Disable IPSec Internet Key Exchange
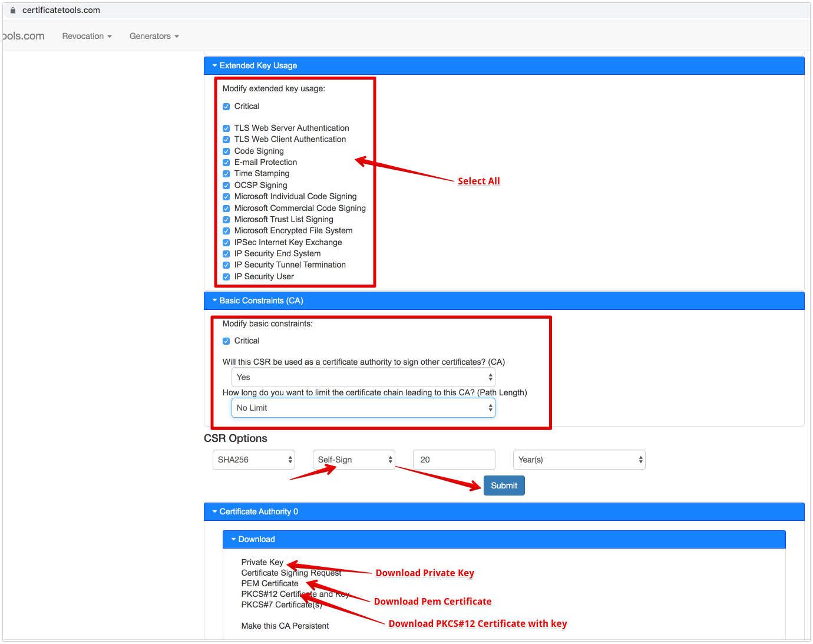Viewport: 813px width, 644px height. (x=226, y=242)
